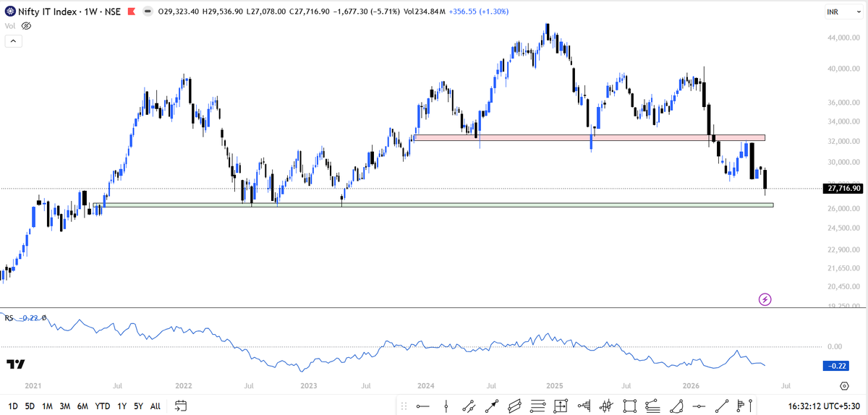Select the pink resistance zone rectangle
868x415 pixels.
click(x=589, y=137)
